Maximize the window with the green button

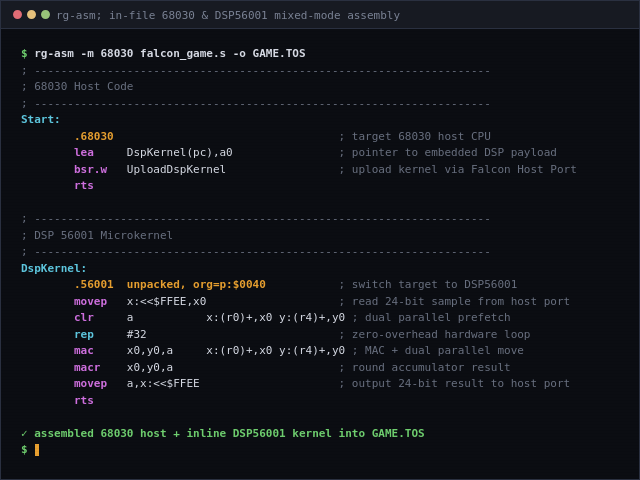click(x=45, y=15)
